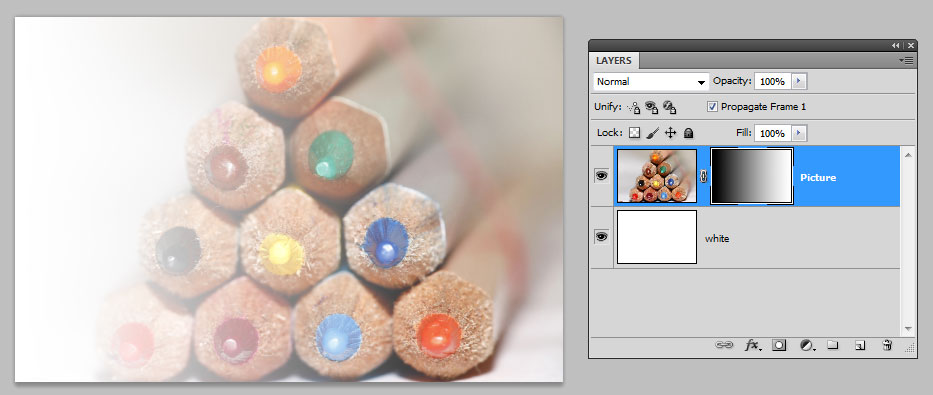Image resolution: width=933 pixels, height=395 pixels.
Task: Click the link layers icon at panel bottom
Action: pos(724,345)
